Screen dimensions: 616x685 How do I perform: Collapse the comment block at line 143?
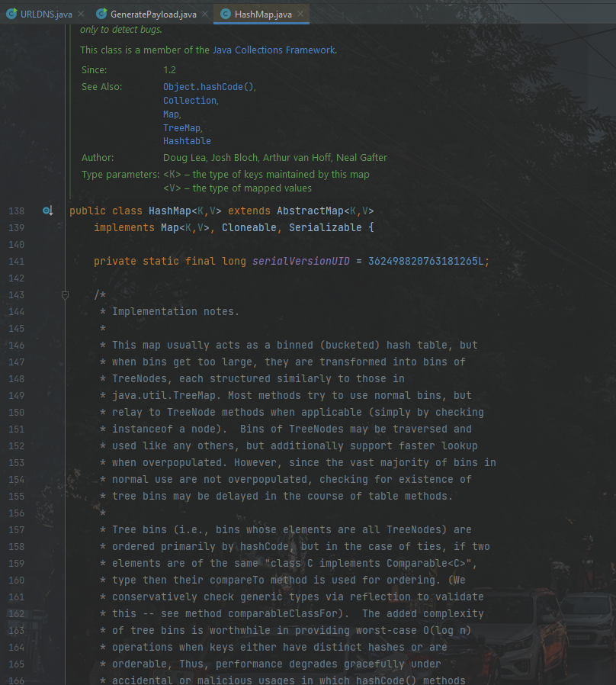(65, 295)
